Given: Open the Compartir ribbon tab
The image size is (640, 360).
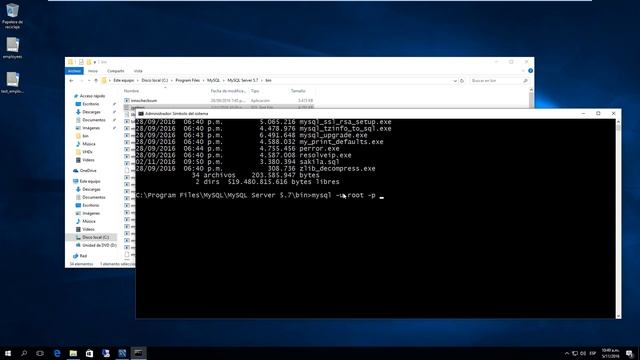Looking at the screenshot, I should coord(116,71).
